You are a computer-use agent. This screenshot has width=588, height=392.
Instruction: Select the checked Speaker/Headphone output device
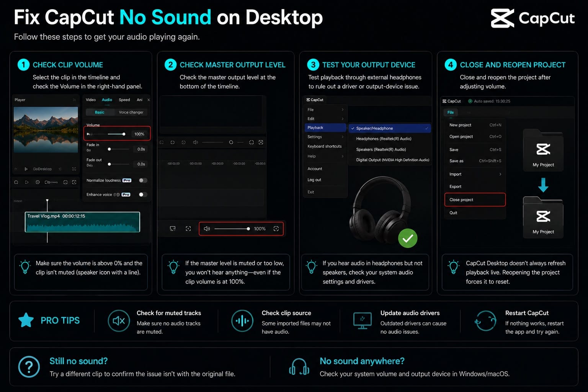click(390, 128)
